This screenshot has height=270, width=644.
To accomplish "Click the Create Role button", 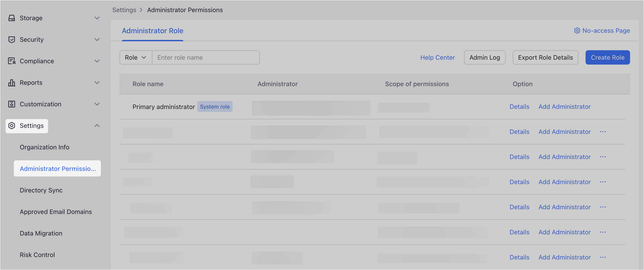I will 608,57.
